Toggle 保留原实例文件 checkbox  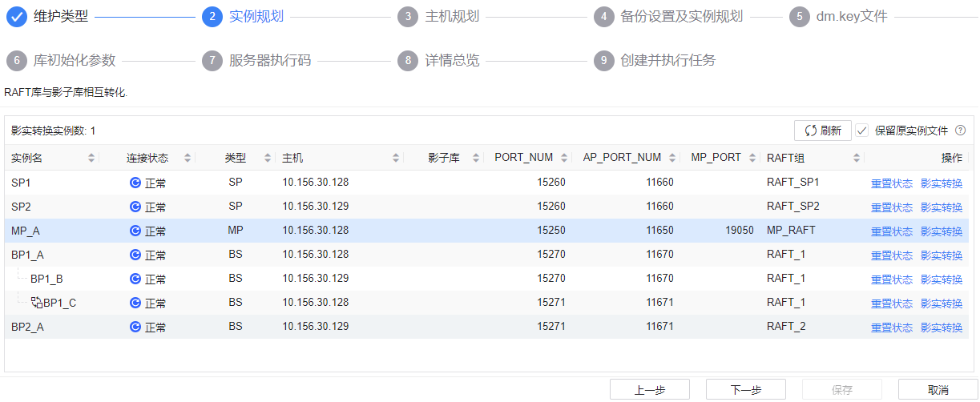[x=862, y=131]
